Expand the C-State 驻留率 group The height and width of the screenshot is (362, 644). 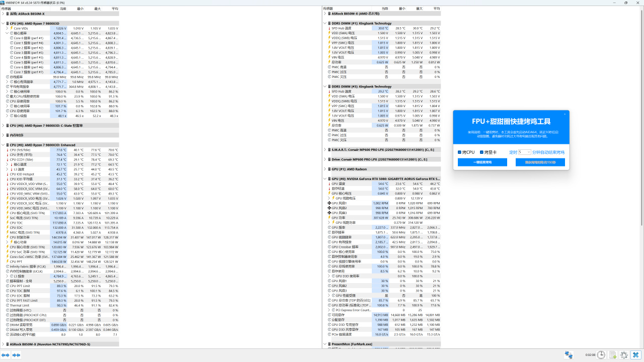3,125
